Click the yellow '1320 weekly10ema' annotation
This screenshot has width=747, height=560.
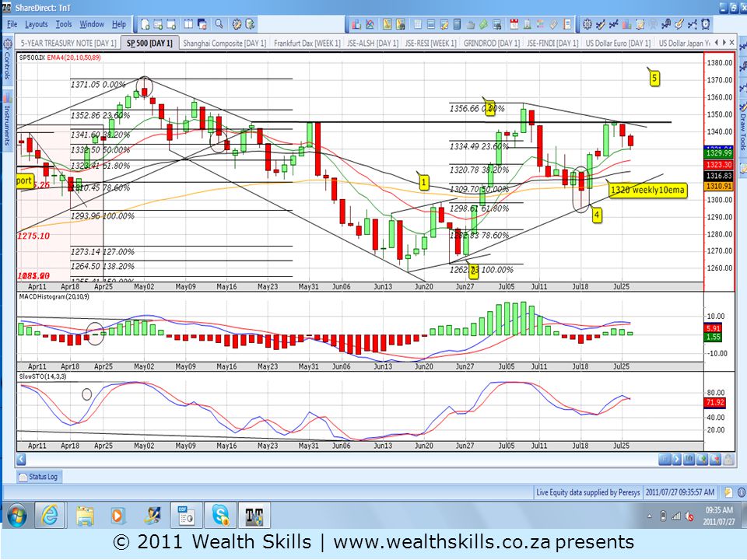click(x=648, y=190)
